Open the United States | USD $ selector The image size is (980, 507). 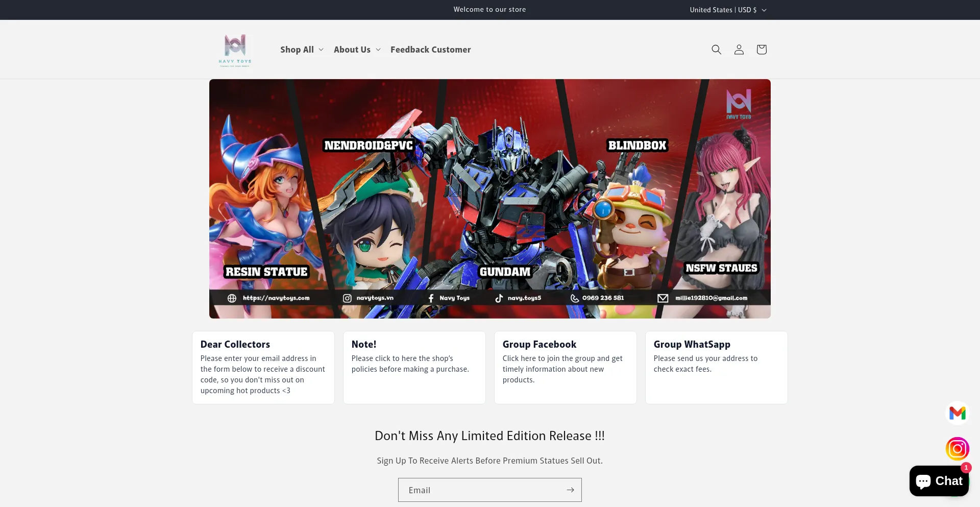728,10
